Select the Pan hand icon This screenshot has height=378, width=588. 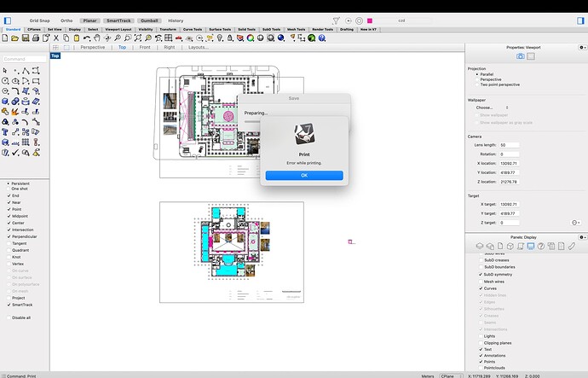[x=97, y=38]
